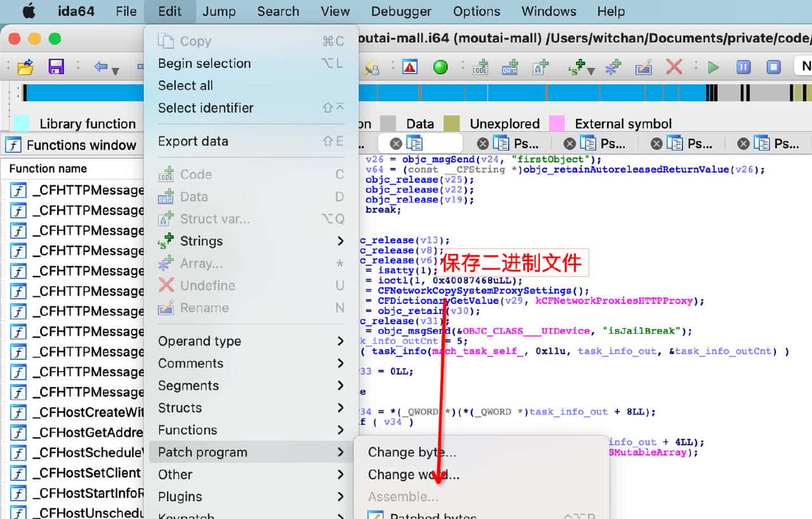Open the Debugger menu
This screenshot has height=519, width=812.
[401, 11]
